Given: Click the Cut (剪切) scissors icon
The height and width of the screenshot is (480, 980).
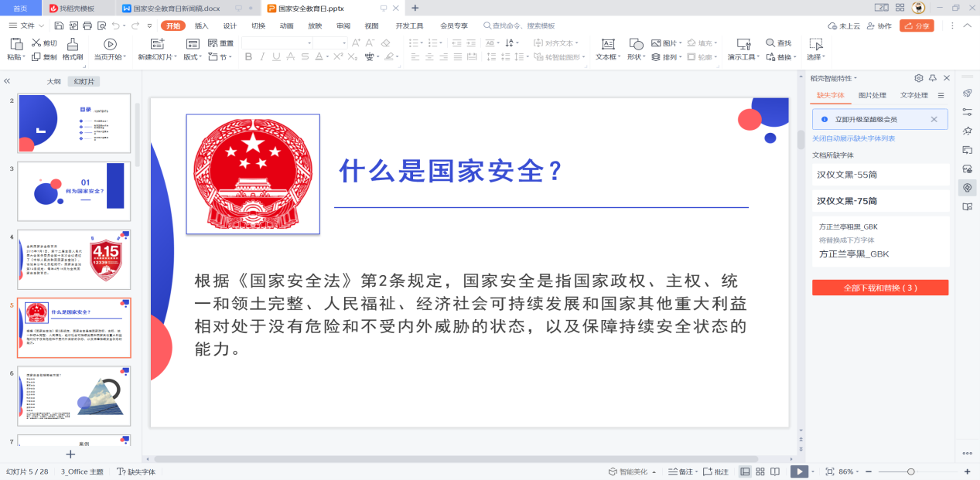Looking at the screenshot, I should pos(36,43).
